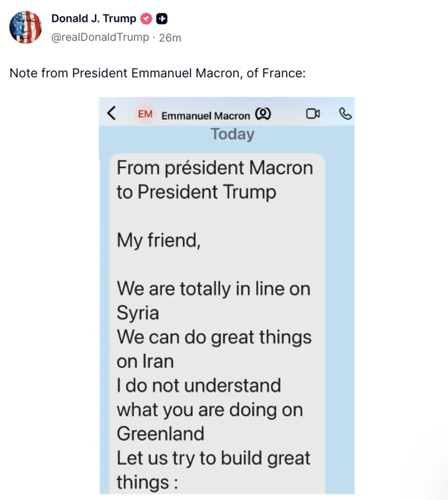Viewport: 448px width, 500px height.
Task: Click the "Let us try to build great" line
Action: (x=213, y=458)
